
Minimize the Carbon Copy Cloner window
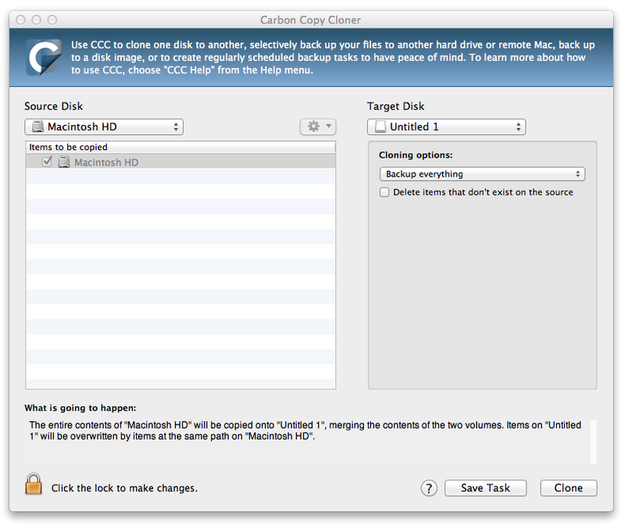point(36,20)
